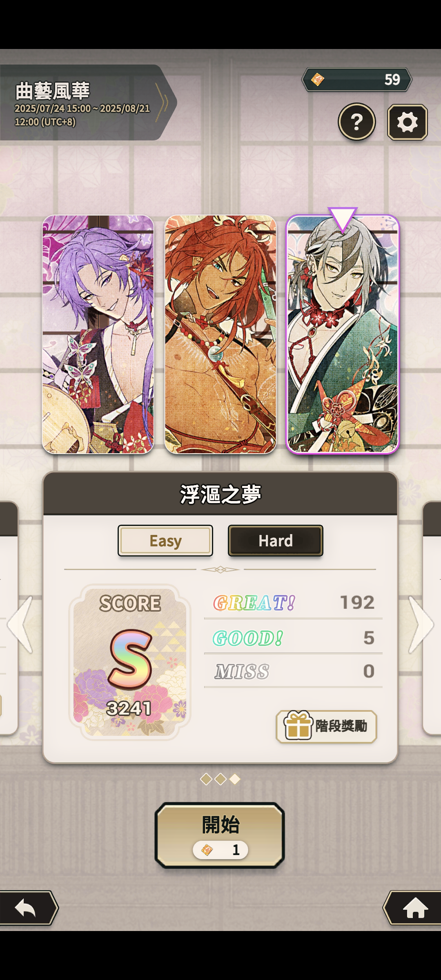Open settings gear icon
The width and height of the screenshot is (441, 980).
(x=407, y=122)
